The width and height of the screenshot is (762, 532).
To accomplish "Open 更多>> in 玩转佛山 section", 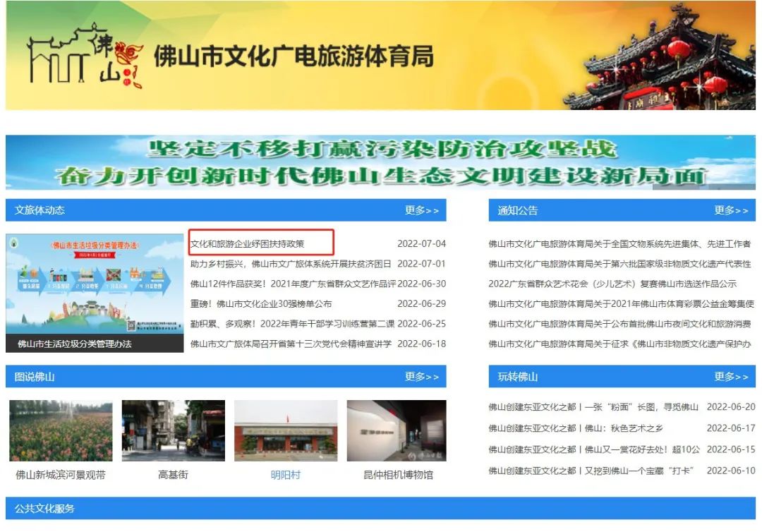I will (731, 377).
